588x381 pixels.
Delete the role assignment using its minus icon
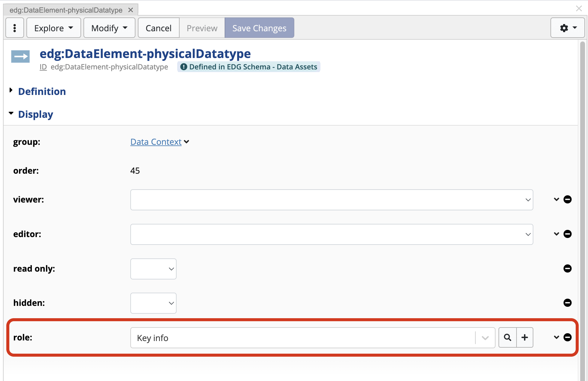(568, 337)
